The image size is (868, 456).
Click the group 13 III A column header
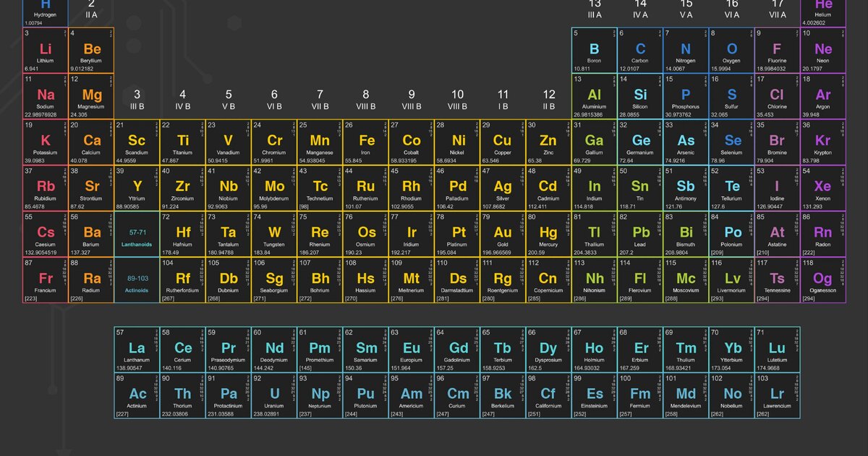click(x=595, y=9)
